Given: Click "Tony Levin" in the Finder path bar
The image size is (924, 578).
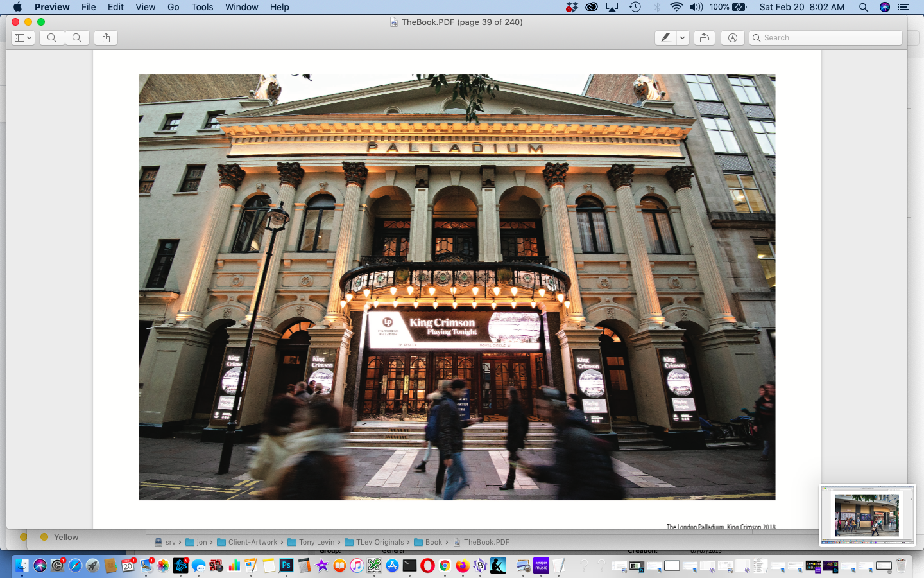Looking at the screenshot, I should click(311, 542).
